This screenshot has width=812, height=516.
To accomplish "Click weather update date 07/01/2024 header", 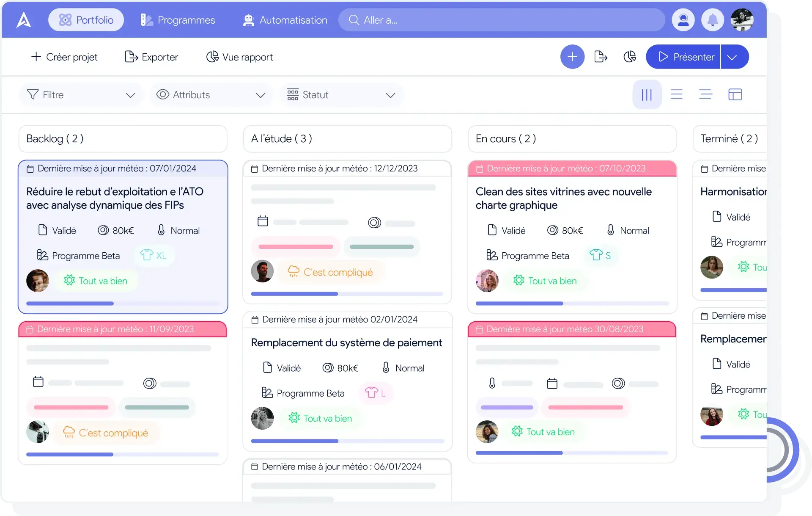I will tap(123, 168).
